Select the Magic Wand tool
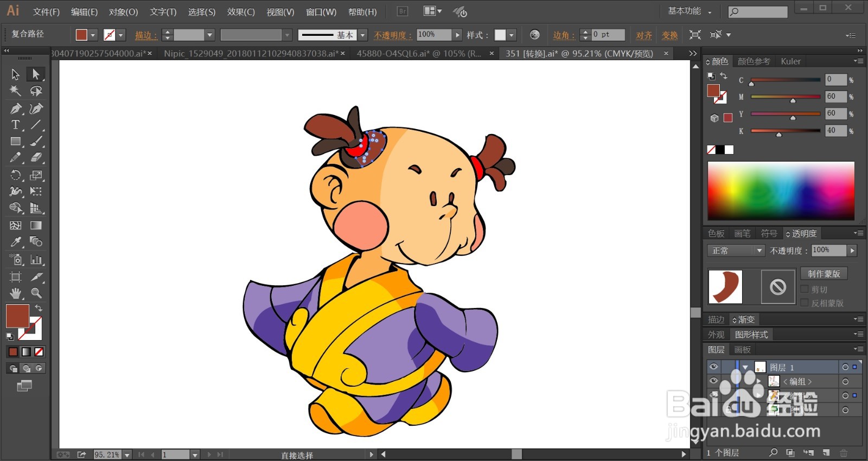Image resolution: width=868 pixels, height=461 pixels. coord(15,91)
